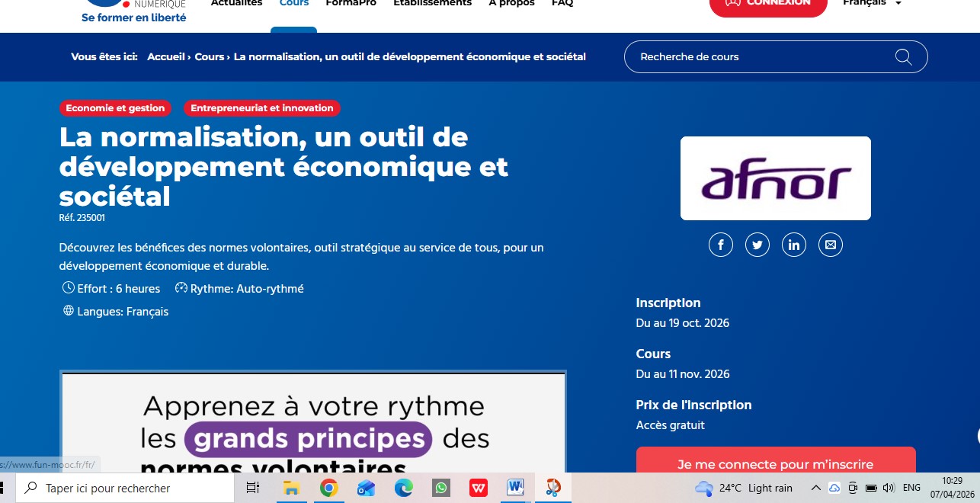Image resolution: width=980 pixels, height=503 pixels.
Task: Click Je me connecte pour m'inscrire
Action: tap(775, 462)
